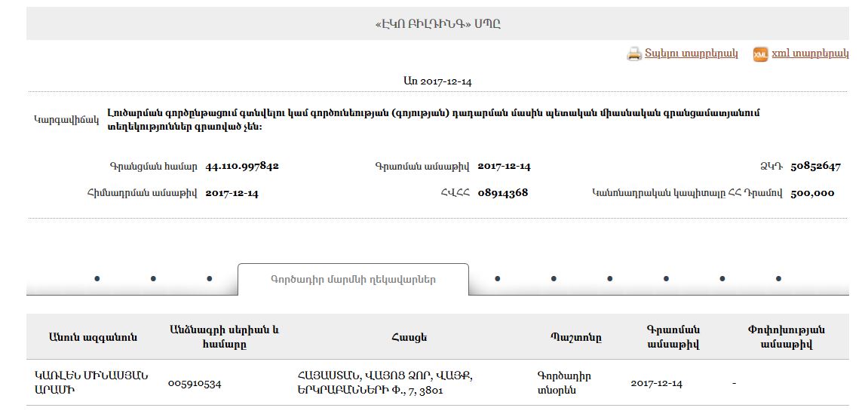The width and height of the screenshot is (868, 420).
Task: Open the middle of the three left dot tabs
Action: [153, 278]
